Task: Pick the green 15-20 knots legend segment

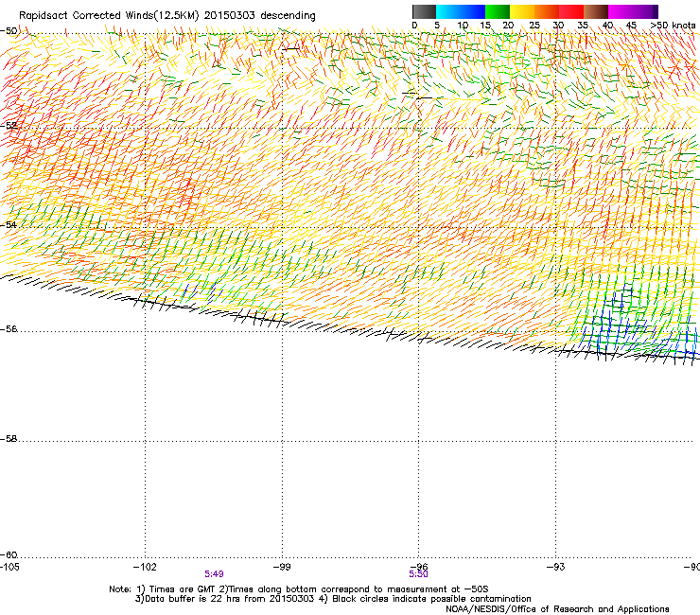Action: [498, 11]
